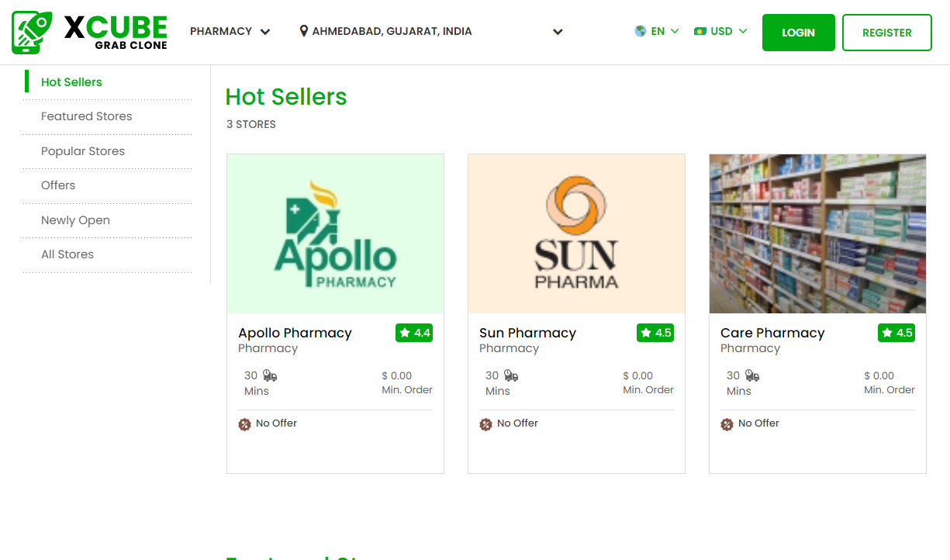Click the location pin icon near Ahmedabad
Image resolution: width=950 pixels, height=560 pixels.
pyautogui.click(x=303, y=31)
